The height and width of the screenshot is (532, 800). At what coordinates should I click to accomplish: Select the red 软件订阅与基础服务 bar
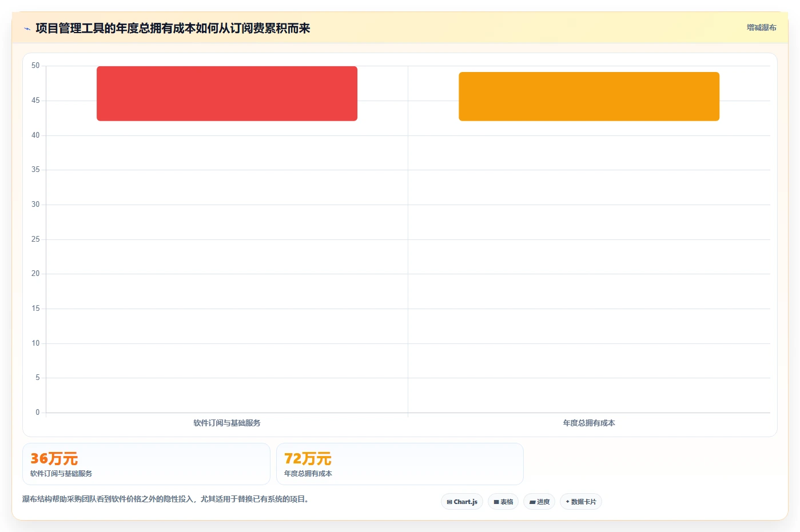[x=227, y=94]
